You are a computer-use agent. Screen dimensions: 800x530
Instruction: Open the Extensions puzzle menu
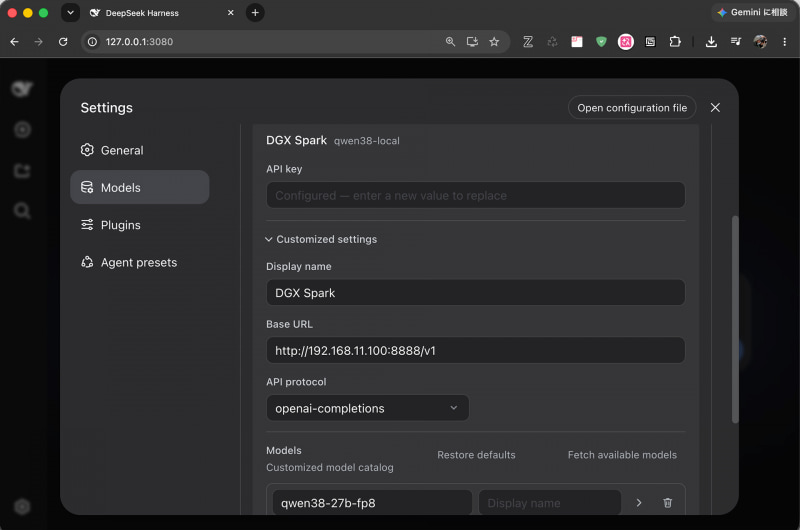[x=675, y=42]
